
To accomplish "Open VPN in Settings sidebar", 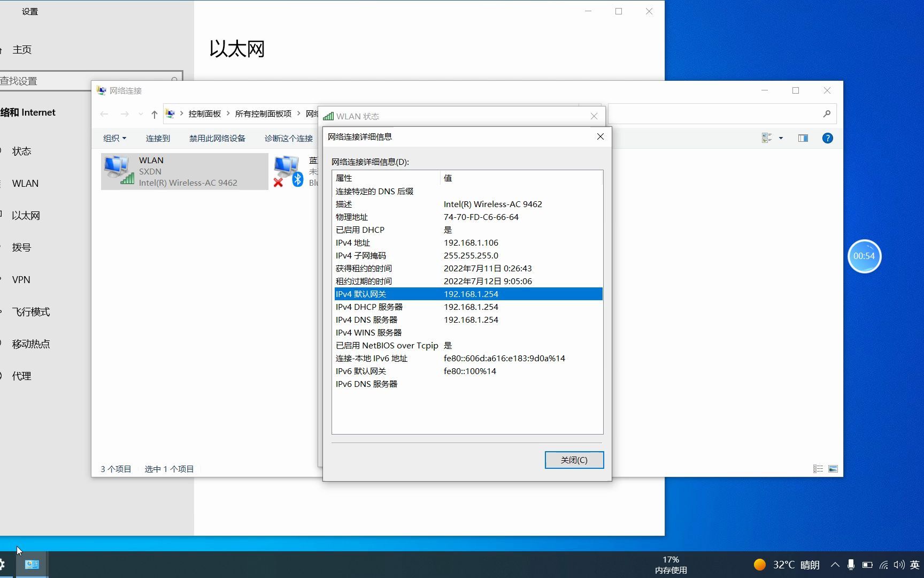I will click(x=21, y=280).
